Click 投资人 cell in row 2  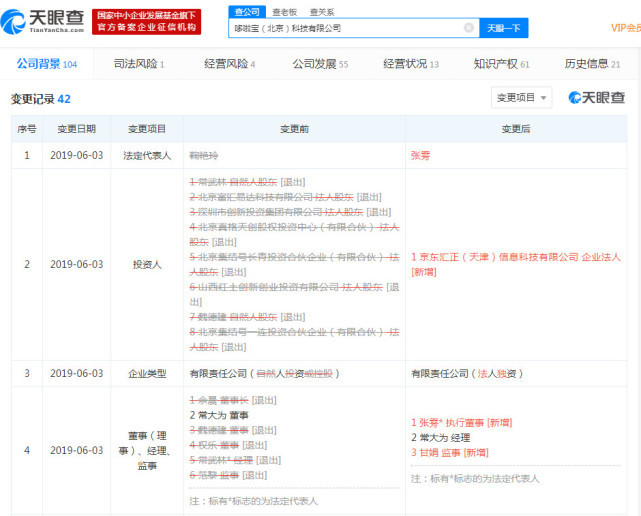pyautogui.click(x=147, y=265)
